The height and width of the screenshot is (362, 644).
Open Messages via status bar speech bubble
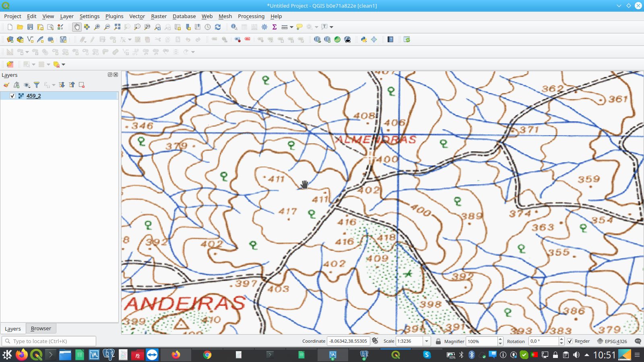click(638, 341)
